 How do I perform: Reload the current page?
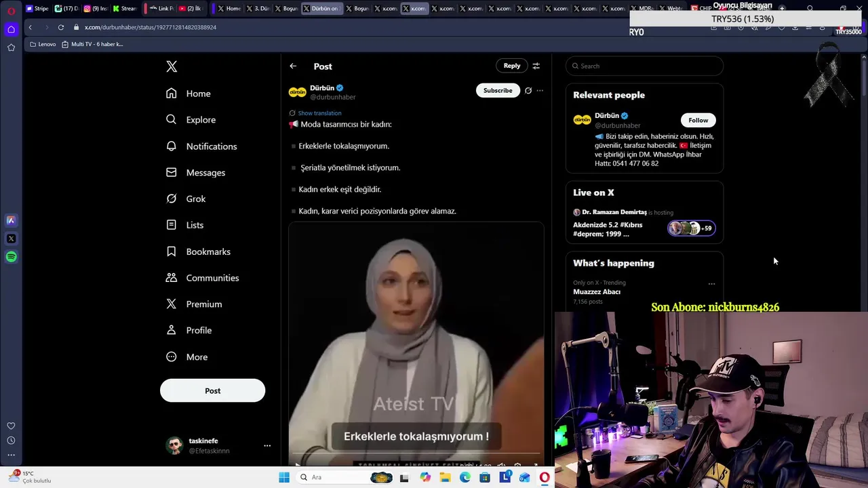(61, 27)
